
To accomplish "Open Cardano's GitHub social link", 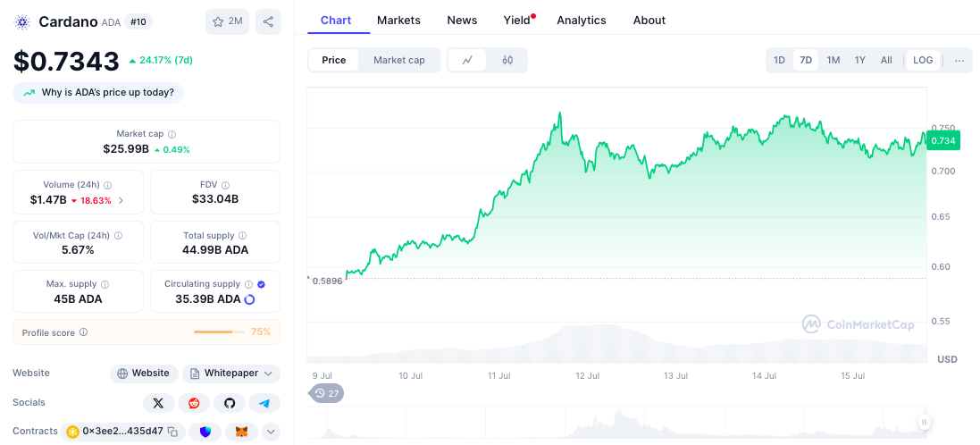I will click(x=230, y=403).
